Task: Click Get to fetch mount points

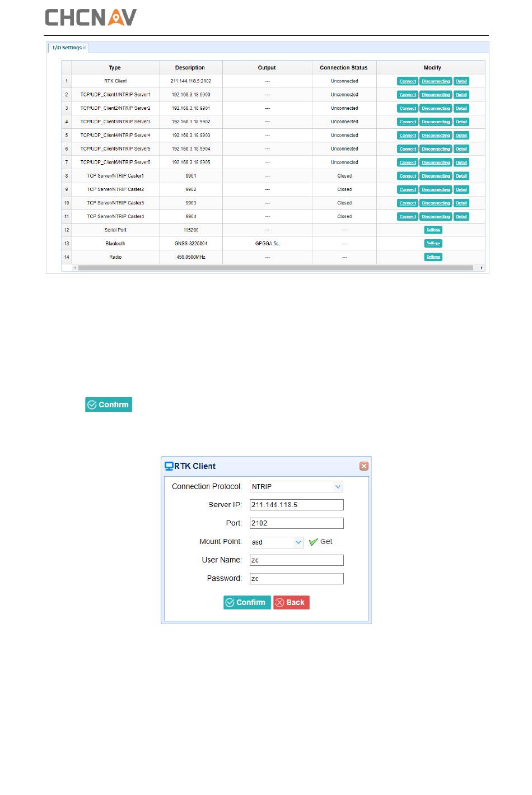Action: pyautogui.click(x=321, y=542)
